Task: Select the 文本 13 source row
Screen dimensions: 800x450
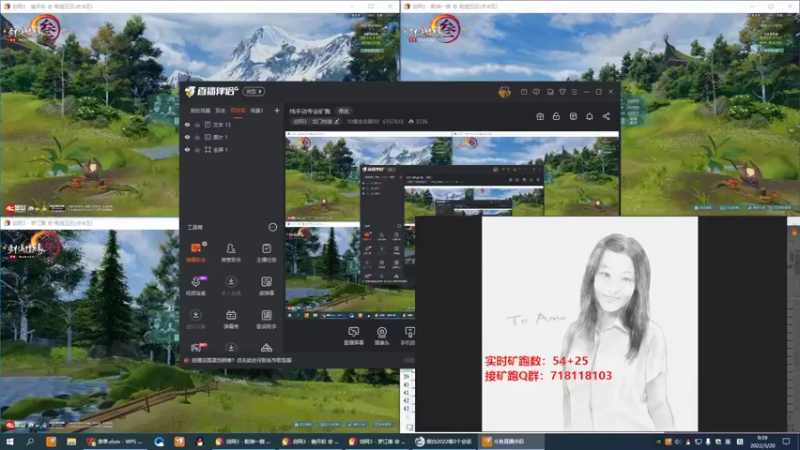Action: [231, 124]
